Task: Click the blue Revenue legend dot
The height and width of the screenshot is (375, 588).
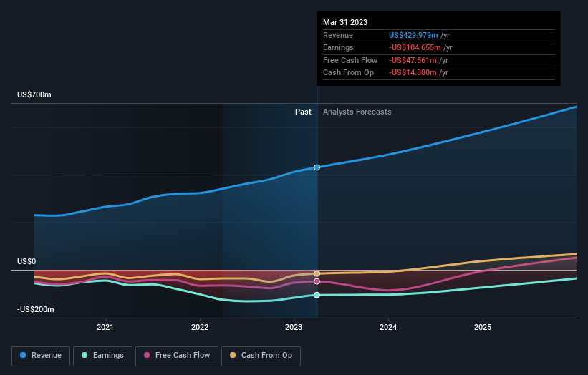Action: point(23,355)
